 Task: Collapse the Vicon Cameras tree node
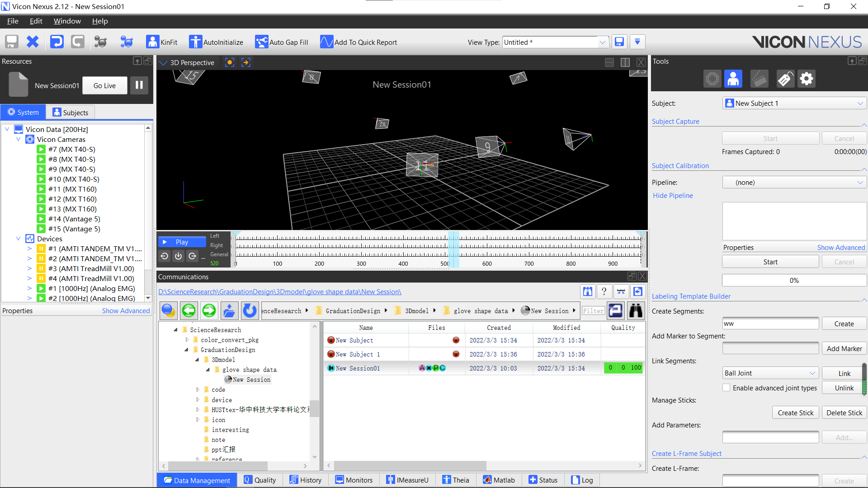19,139
